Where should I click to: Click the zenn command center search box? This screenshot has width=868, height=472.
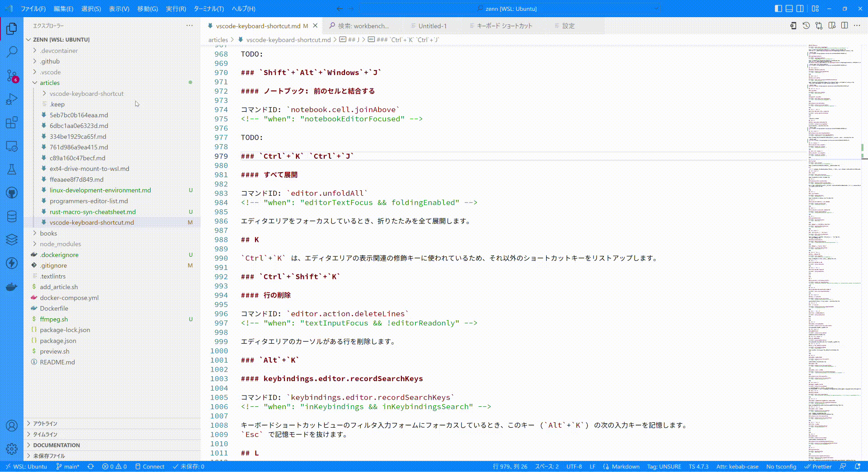click(510, 9)
